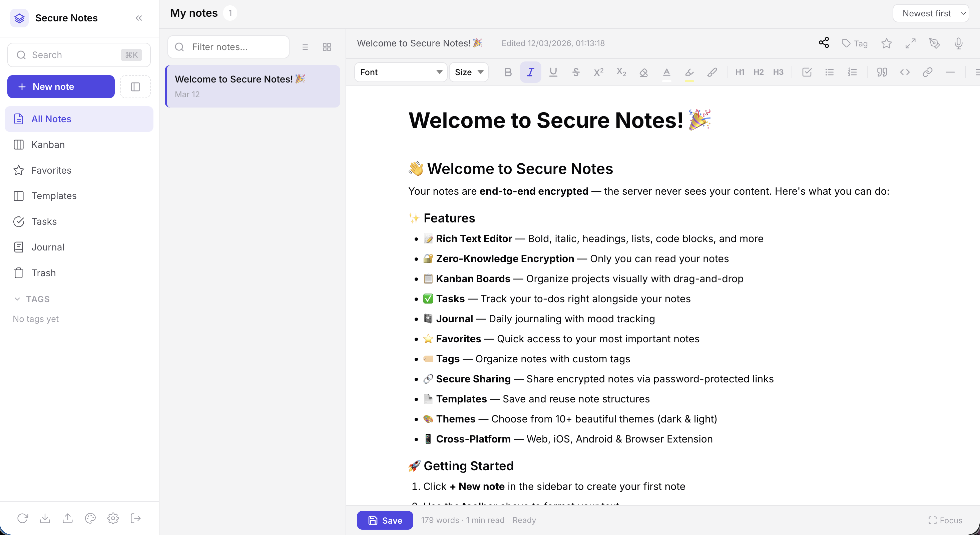Open the Font family dropdown
The image size is (980, 535).
click(400, 72)
